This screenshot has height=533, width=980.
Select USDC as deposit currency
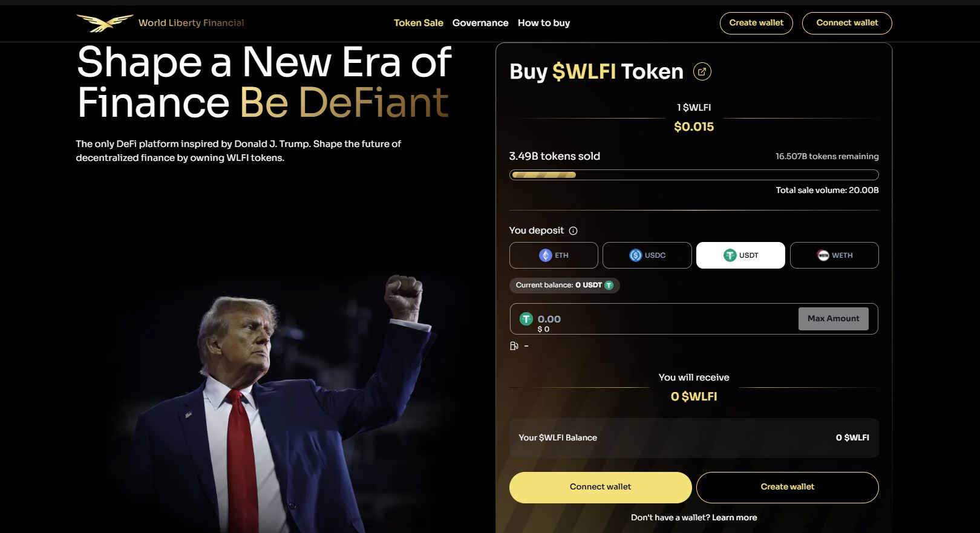pos(647,255)
